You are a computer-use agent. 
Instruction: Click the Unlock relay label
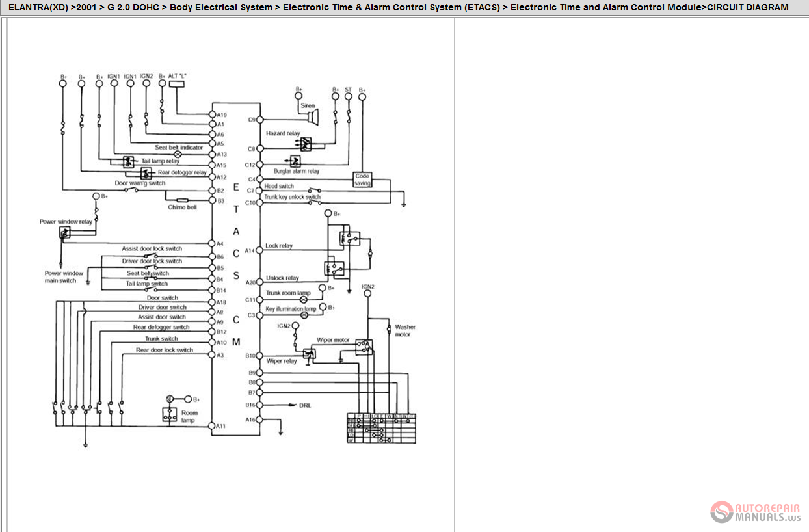(x=282, y=278)
